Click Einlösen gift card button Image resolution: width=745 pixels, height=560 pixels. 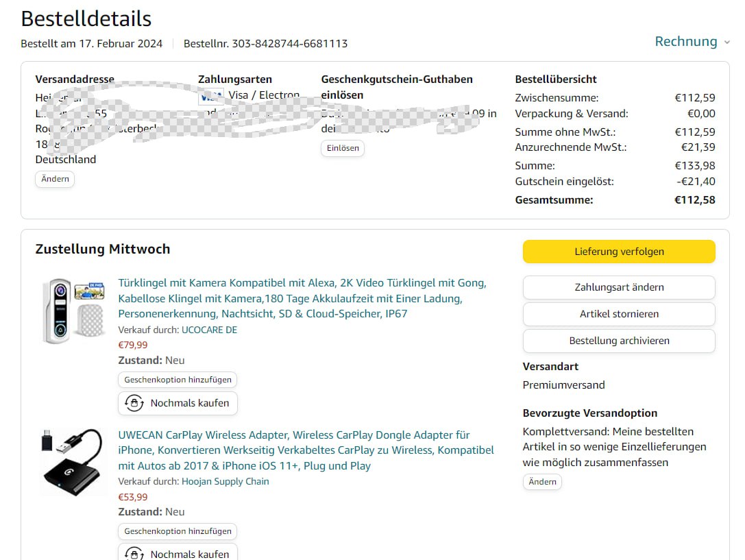tap(343, 149)
